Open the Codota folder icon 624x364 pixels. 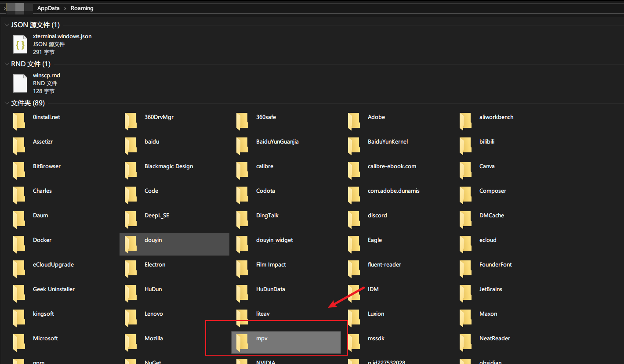point(242,195)
